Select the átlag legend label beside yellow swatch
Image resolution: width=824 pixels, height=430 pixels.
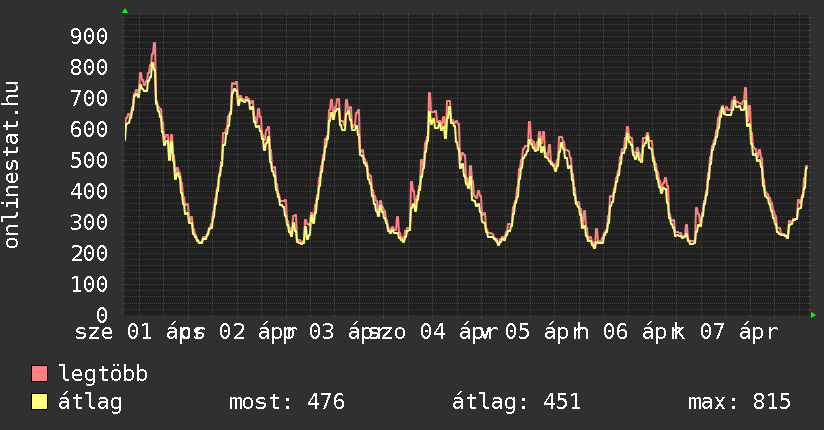point(90,402)
